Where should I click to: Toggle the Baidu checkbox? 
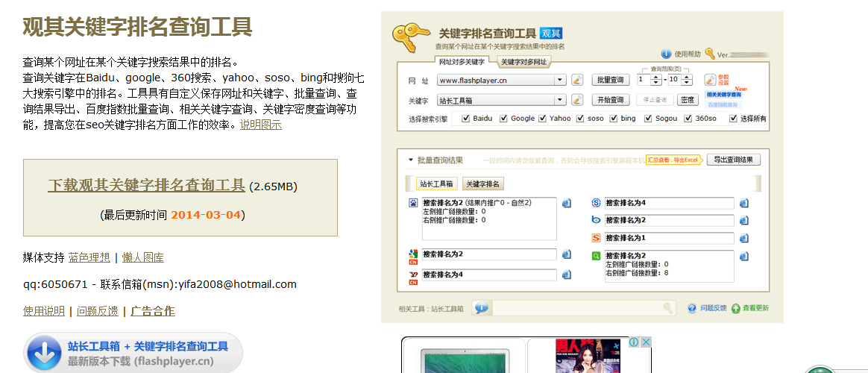pyautogui.click(x=465, y=119)
